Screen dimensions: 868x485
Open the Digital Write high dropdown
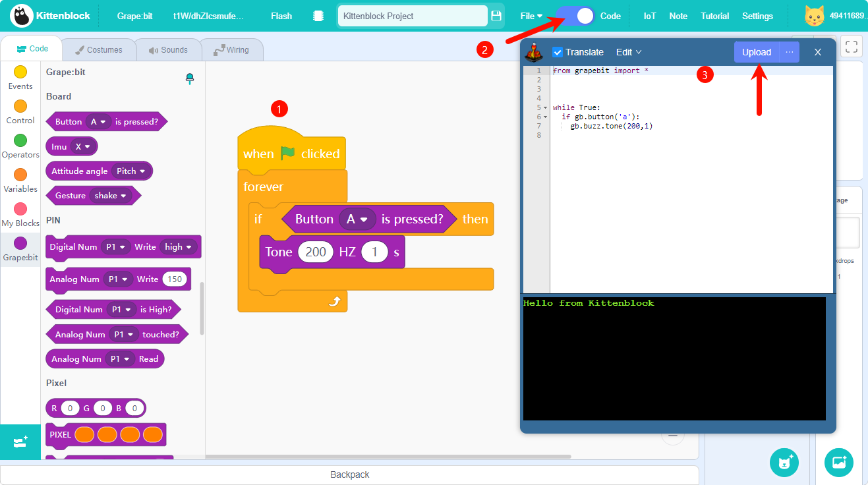pos(179,246)
